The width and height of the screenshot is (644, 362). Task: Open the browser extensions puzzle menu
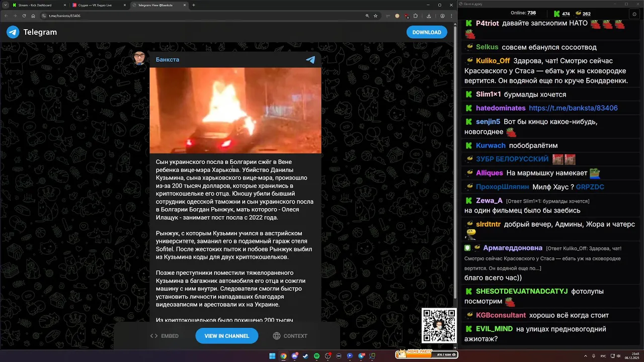pyautogui.click(x=416, y=16)
